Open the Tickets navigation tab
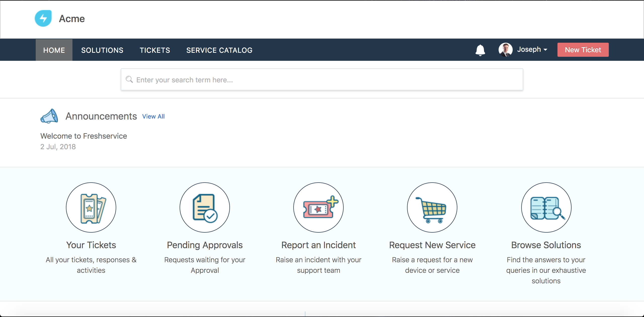Image resolution: width=644 pixels, height=317 pixels. (155, 50)
